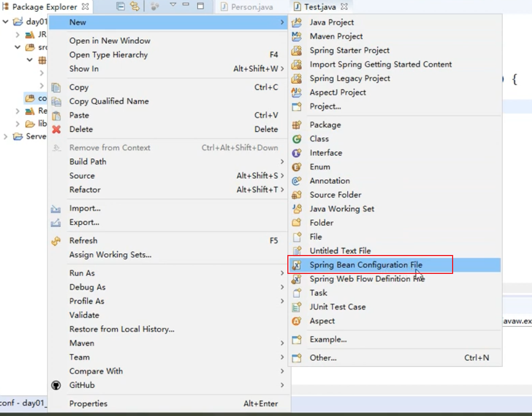The image size is (532, 416).
Task: Click the AspectJ Project icon
Action: click(x=297, y=92)
